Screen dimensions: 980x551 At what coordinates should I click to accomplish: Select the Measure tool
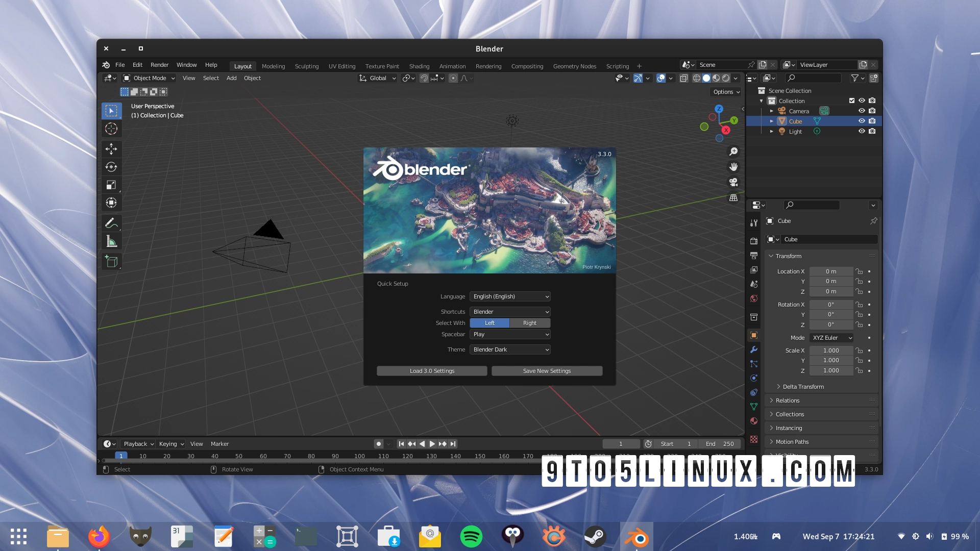click(x=111, y=241)
